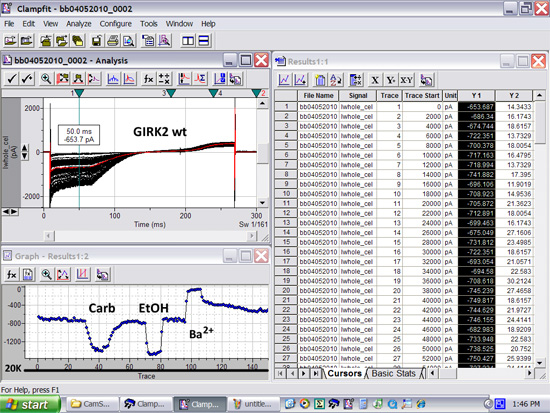Select row header 10 in Results table
Viewport: 550px width, 413px height.
tap(286, 194)
